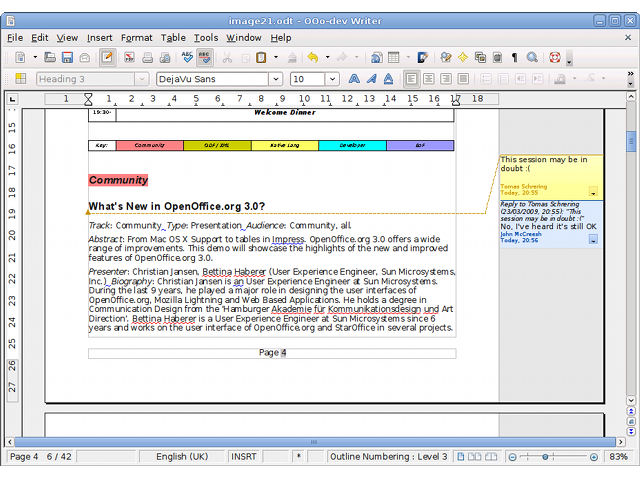
Task: Click the Print icon in toolbar
Action: [148, 58]
